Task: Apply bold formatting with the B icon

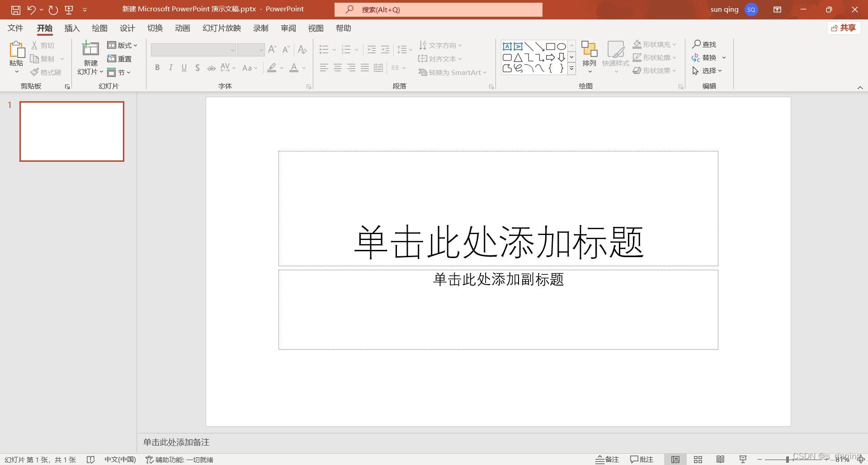Action: [x=157, y=67]
